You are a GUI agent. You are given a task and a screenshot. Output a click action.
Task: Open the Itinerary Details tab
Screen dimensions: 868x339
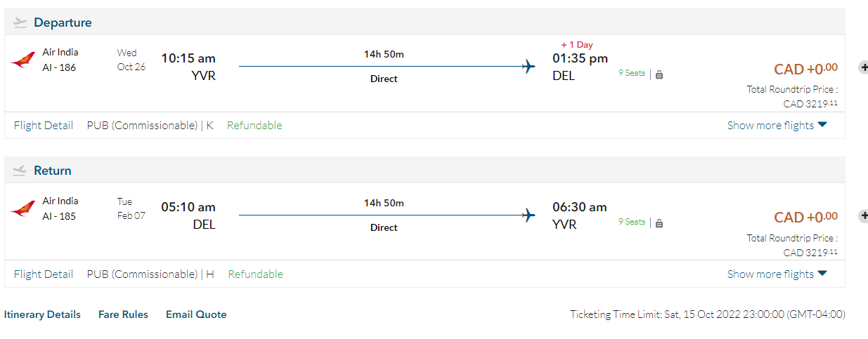[x=42, y=314]
